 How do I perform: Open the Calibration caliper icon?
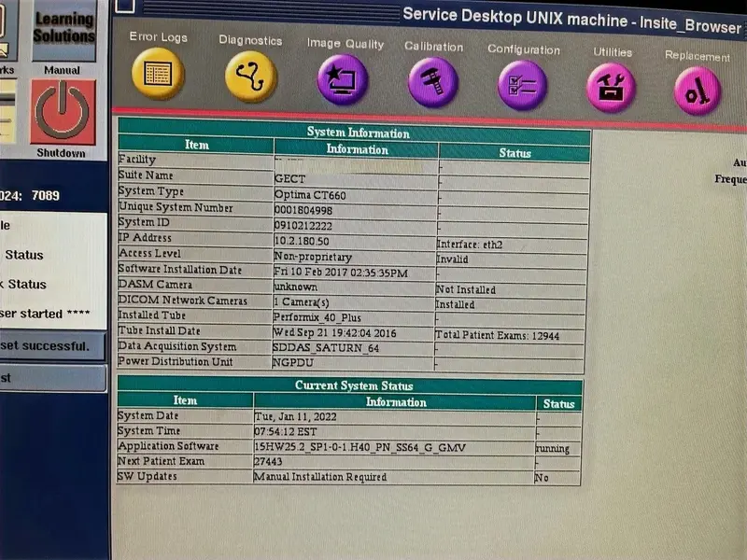point(432,82)
